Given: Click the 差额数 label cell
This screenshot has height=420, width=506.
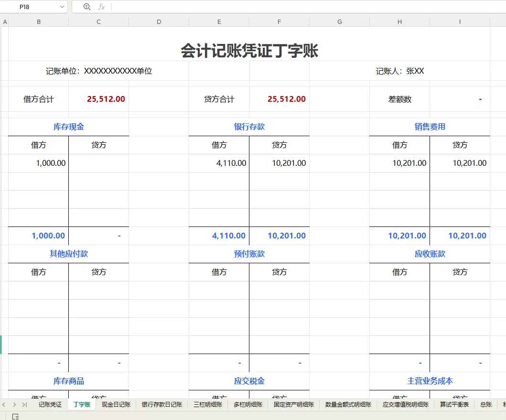Looking at the screenshot, I should [x=399, y=99].
